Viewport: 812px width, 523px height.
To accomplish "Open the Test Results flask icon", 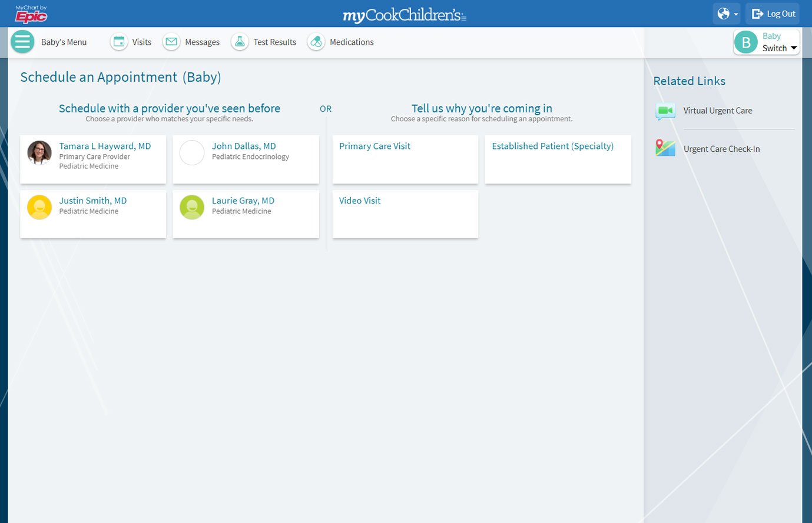I will 240,42.
